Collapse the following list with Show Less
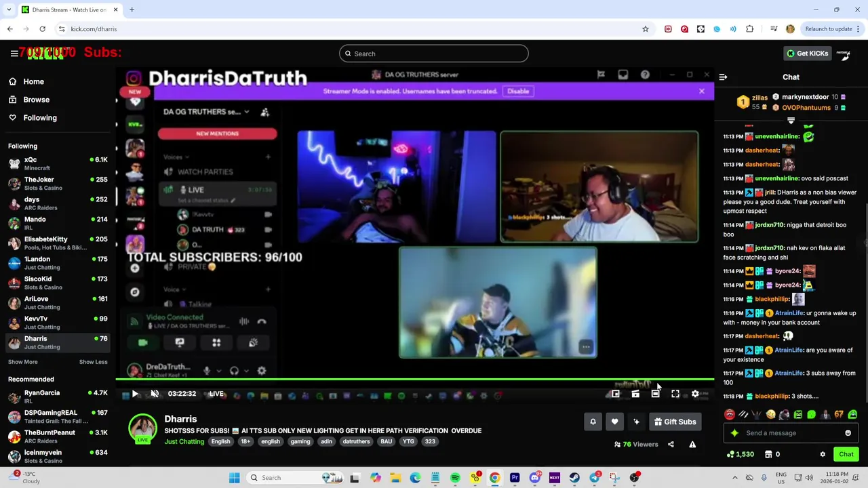The image size is (868, 488). click(x=93, y=362)
